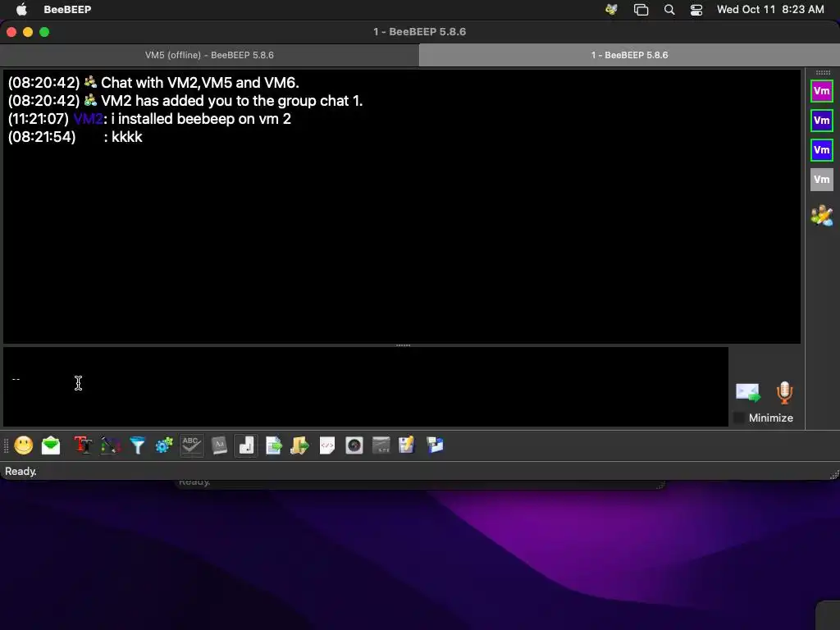The width and height of the screenshot is (840, 630).
Task: Select the third Vm avatar, bright blue
Action: [x=822, y=150]
